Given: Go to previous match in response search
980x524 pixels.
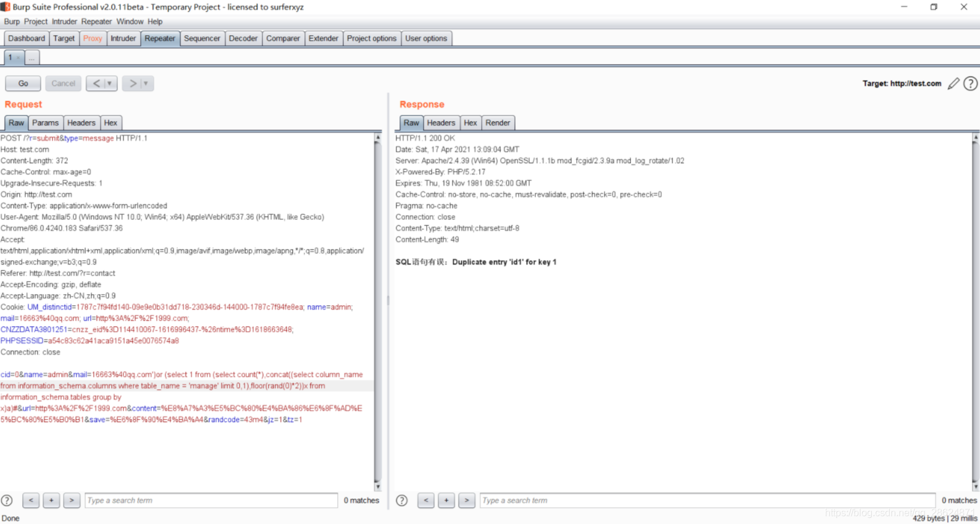Looking at the screenshot, I should click(x=425, y=501).
